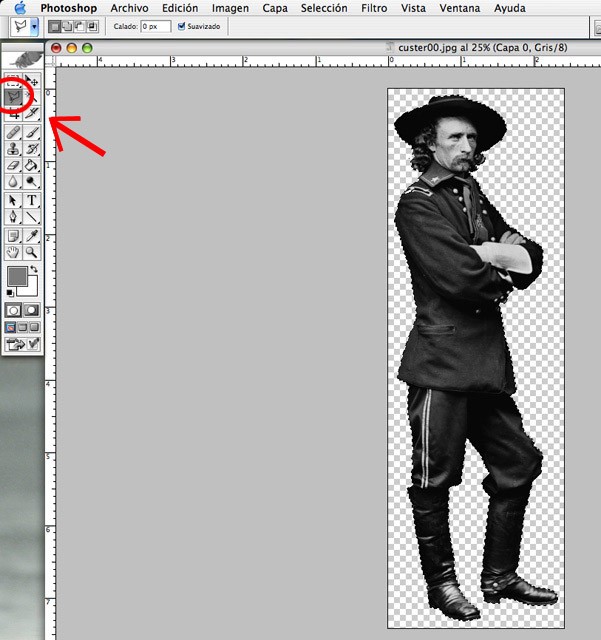Switch to standard screen mode
This screenshot has width=601, height=640.
coord(12,327)
